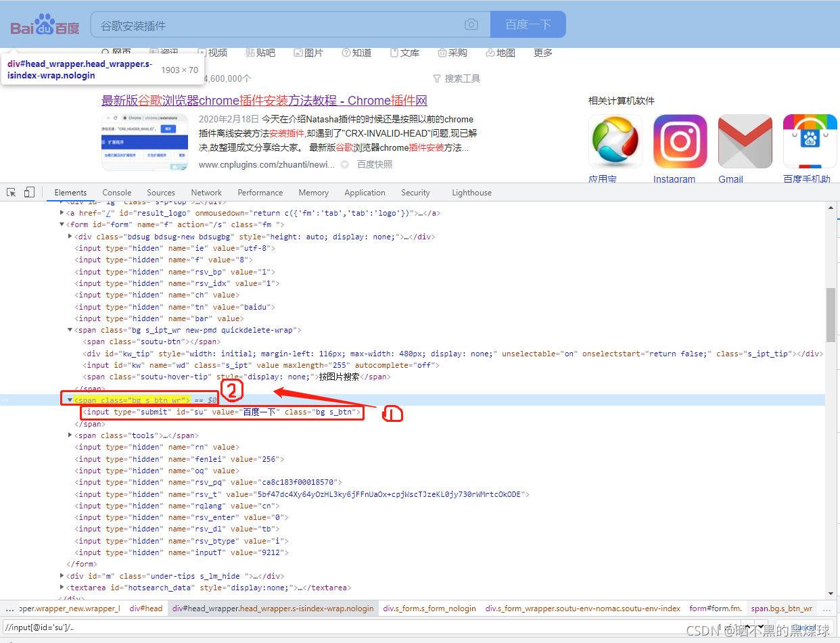The image size is (840, 643).
Task: Collapse the span class="bg s_ipt_wr" node
Action: coord(70,330)
